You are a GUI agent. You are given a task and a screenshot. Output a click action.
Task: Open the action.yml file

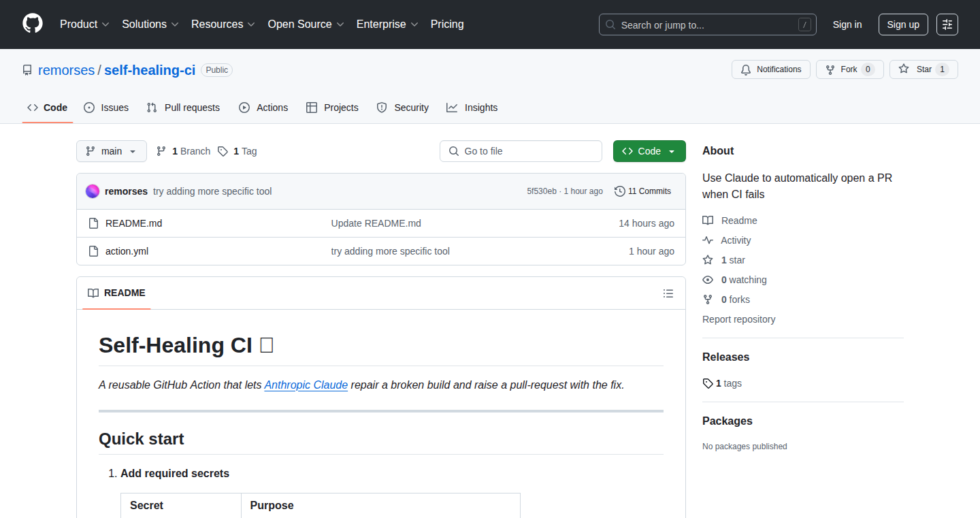click(x=127, y=251)
